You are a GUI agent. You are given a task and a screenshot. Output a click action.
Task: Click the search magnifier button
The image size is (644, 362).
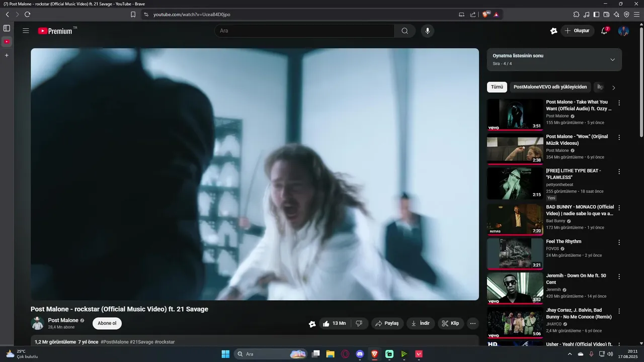tap(405, 31)
